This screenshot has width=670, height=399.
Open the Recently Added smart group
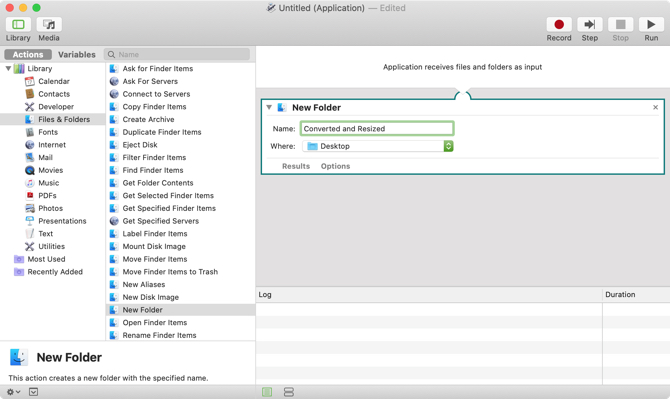click(x=55, y=272)
